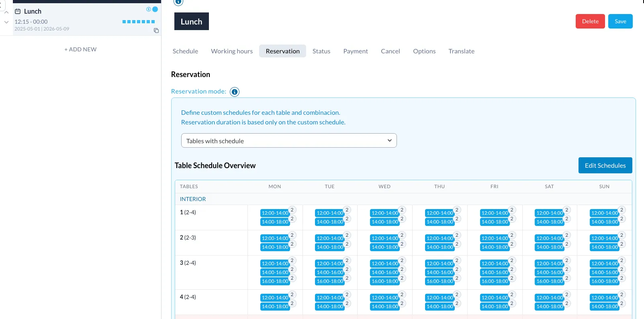Viewport: 644px width, 319px height.
Task: Click Monday 14:00-16:00 slot for table 3
Action: pyautogui.click(x=275, y=272)
